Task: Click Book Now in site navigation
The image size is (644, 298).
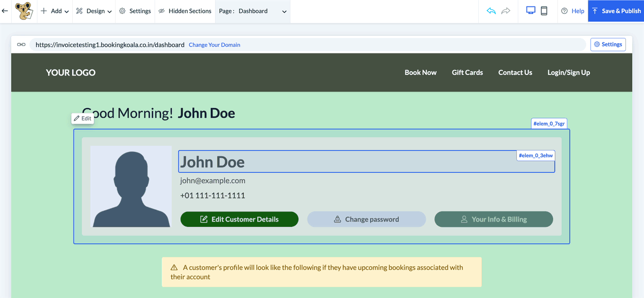Action: 420,72
